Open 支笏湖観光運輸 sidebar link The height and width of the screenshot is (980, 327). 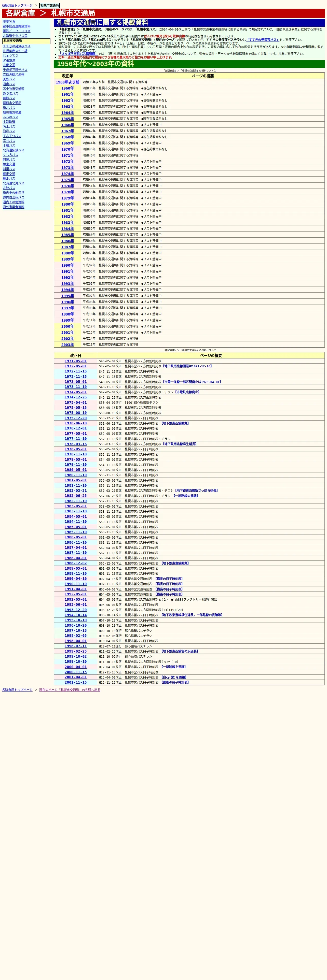point(14,75)
